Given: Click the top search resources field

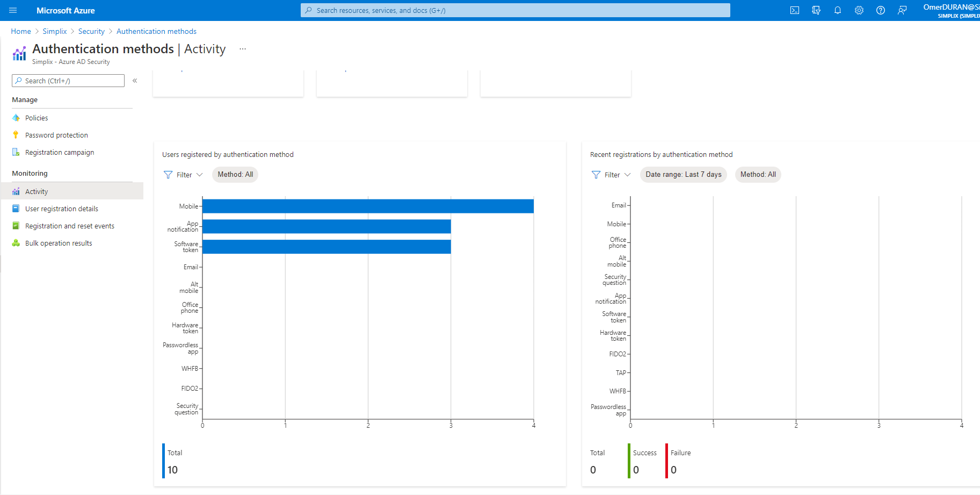Looking at the screenshot, I should 516,10.
